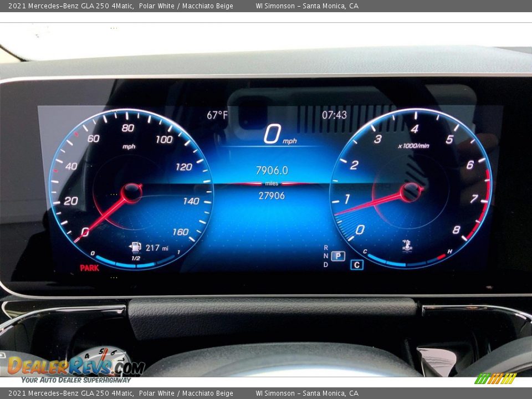Tap the 8 mark on the tachometer
Screen dimensions: 532x399
pyautogui.click(x=456, y=229)
